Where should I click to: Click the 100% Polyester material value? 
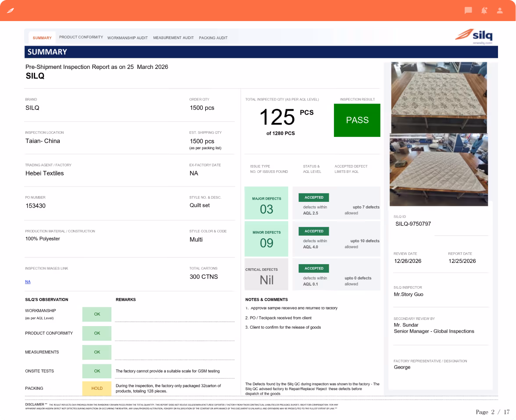(43, 239)
